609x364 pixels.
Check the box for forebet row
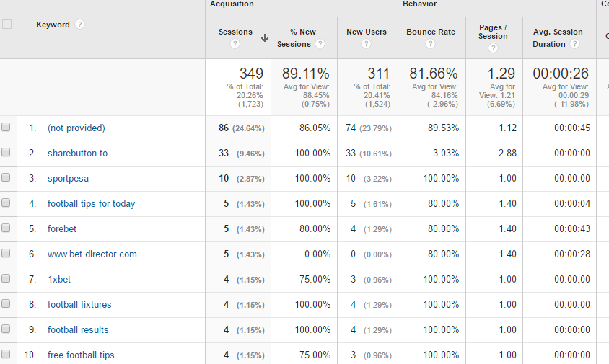[x=6, y=228]
